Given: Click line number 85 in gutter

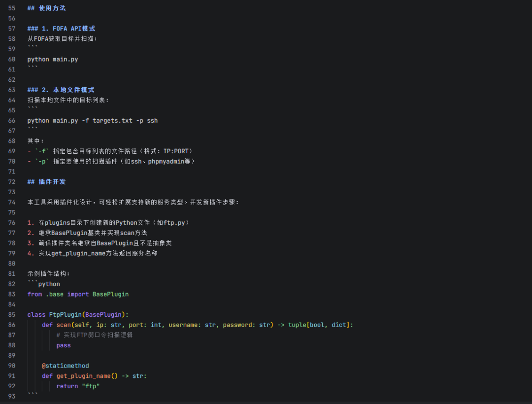Looking at the screenshot, I should (11, 315).
